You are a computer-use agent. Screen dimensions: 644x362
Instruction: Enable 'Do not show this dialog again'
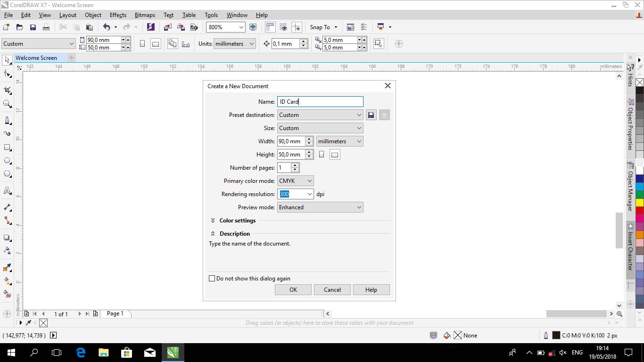[x=212, y=279]
